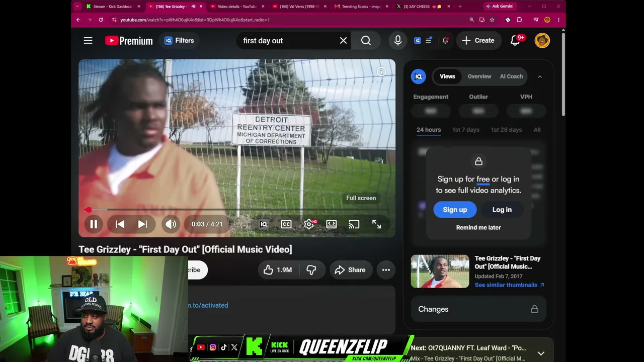
Task: Show the info card icon on the video
Action: tap(381, 72)
